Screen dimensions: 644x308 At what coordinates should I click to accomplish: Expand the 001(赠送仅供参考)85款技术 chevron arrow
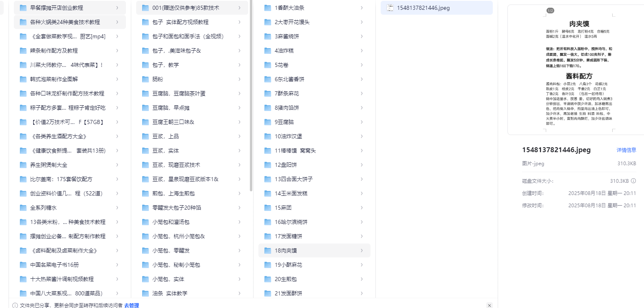point(239,8)
